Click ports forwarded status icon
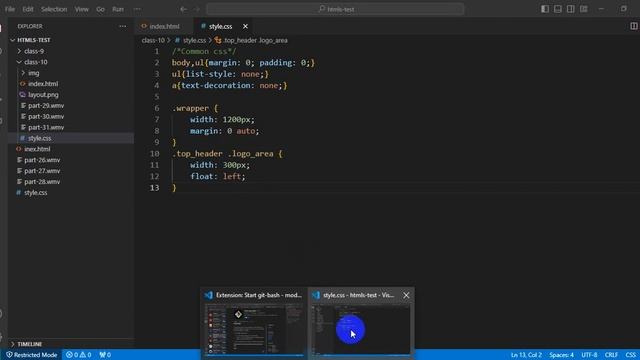Image resolution: width=640 pixels, height=360 pixels. tap(105, 355)
